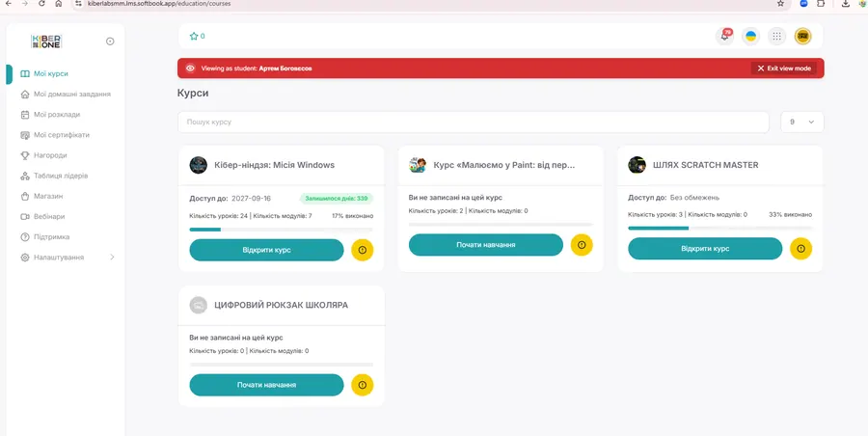The height and width of the screenshot is (436, 868).
Task: Click the Курси heading
Action: 193,93
